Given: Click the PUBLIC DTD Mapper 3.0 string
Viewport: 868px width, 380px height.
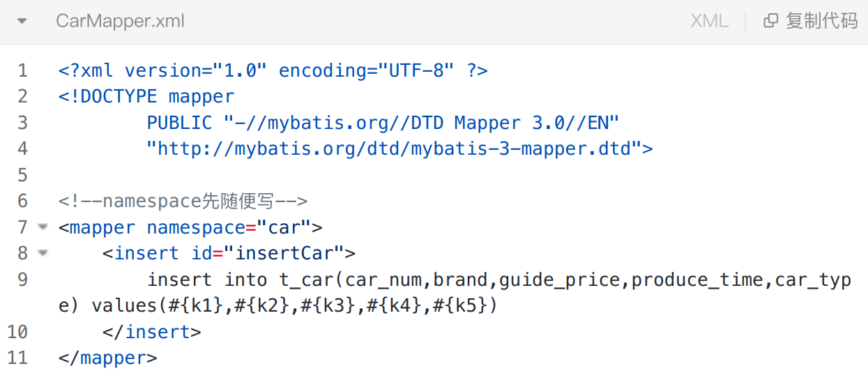Looking at the screenshot, I should 382,123.
